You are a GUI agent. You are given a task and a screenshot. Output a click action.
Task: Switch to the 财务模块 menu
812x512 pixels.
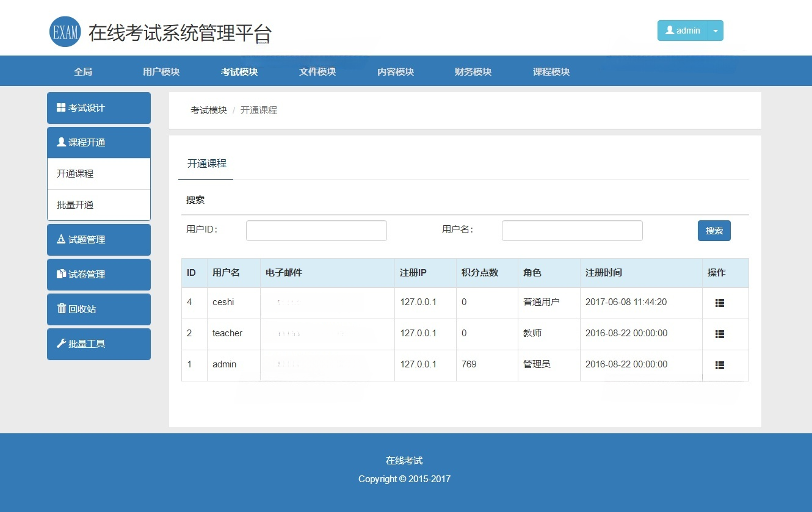[x=473, y=71]
